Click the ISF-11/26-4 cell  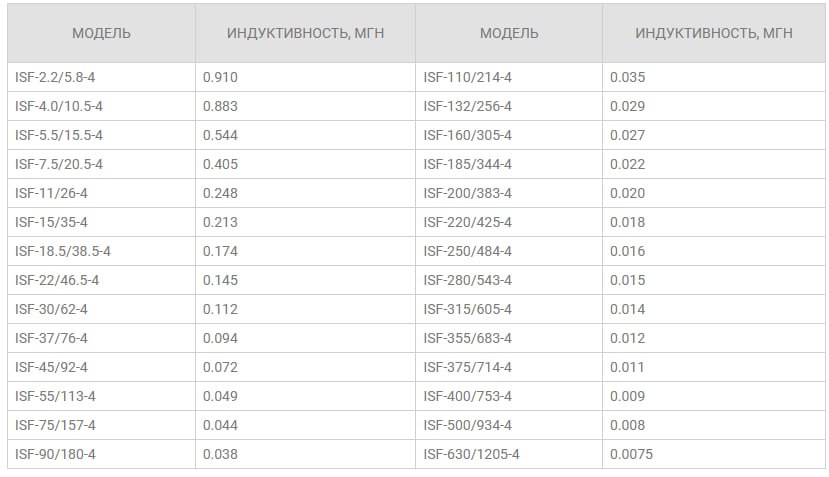tap(102, 194)
